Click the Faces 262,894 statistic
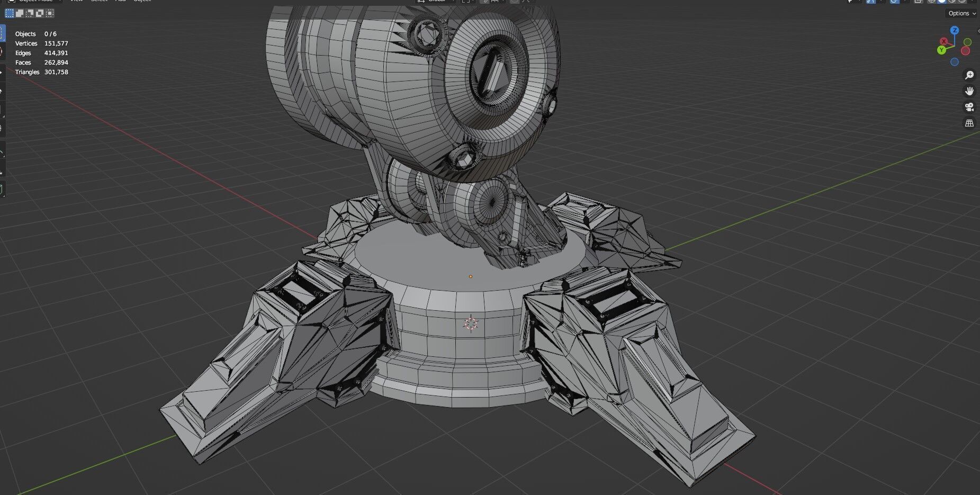The image size is (980, 495). point(42,62)
